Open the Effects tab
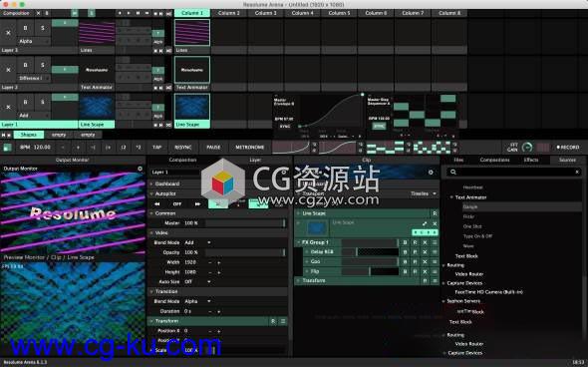 pyautogui.click(x=531, y=160)
